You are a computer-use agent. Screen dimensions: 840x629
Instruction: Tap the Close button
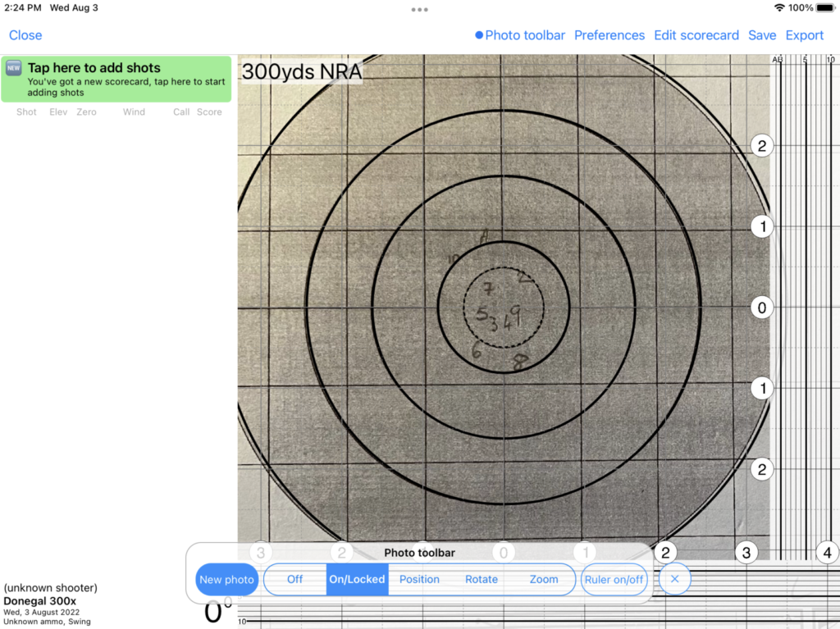25,35
